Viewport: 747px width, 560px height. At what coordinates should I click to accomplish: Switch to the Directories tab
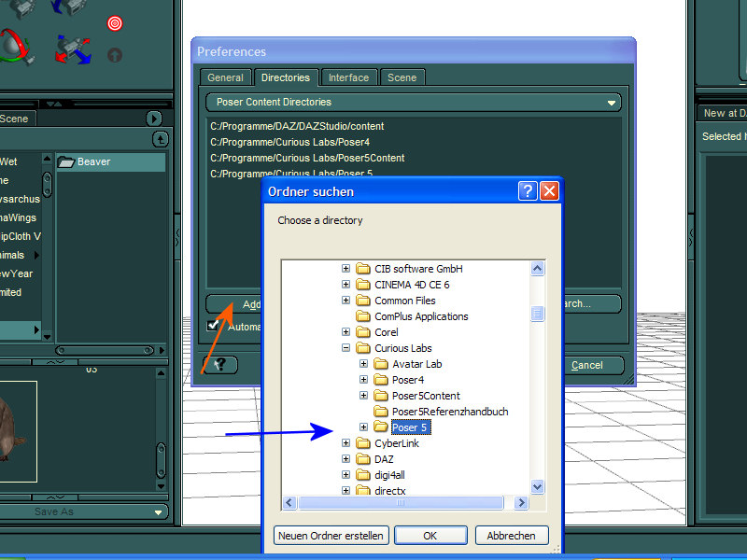286,77
